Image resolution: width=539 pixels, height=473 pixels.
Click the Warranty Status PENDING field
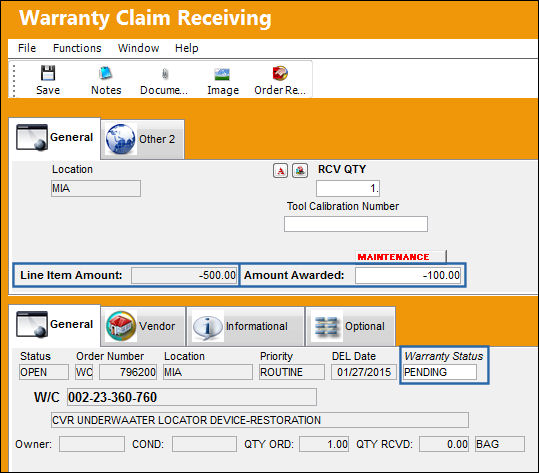tap(440, 372)
